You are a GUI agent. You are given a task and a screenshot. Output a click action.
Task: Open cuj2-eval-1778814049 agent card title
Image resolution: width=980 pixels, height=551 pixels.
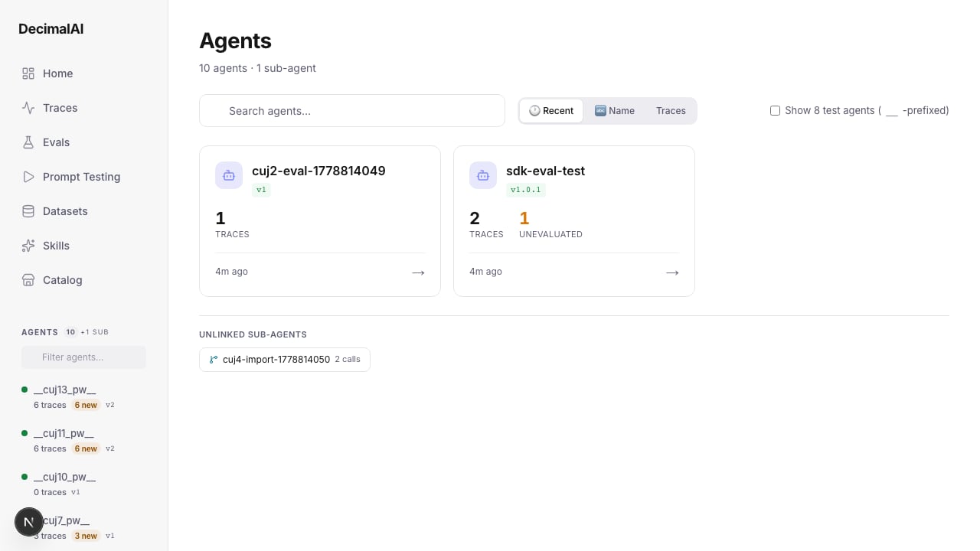click(318, 171)
